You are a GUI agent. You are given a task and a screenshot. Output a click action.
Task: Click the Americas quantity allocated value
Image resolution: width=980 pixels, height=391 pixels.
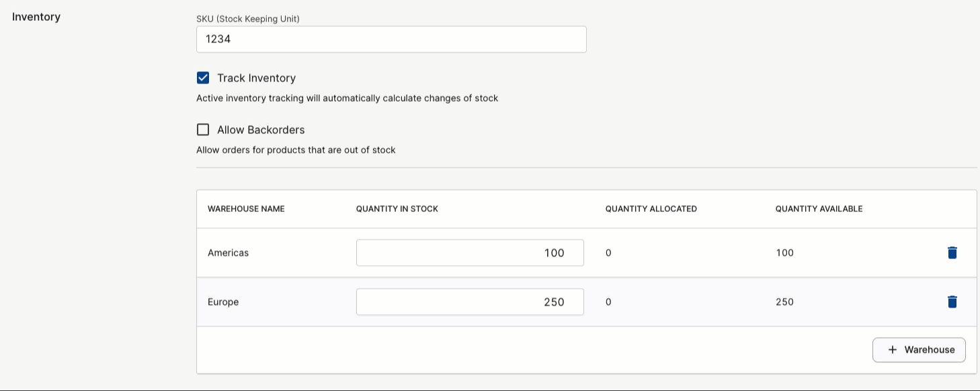click(x=608, y=253)
